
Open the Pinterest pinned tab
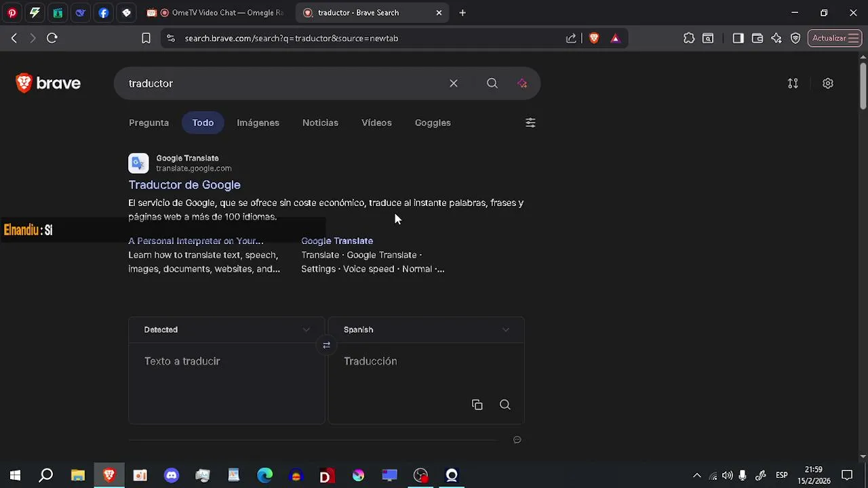click(x=12, y=12)
